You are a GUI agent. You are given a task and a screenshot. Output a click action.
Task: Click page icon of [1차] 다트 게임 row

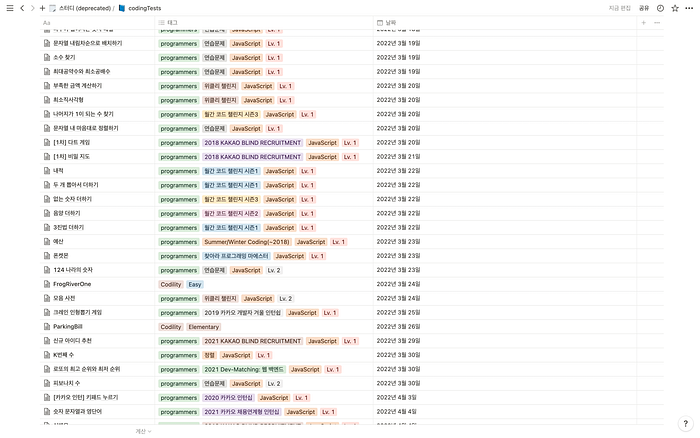pyautogui.click(x=47, y=142)
